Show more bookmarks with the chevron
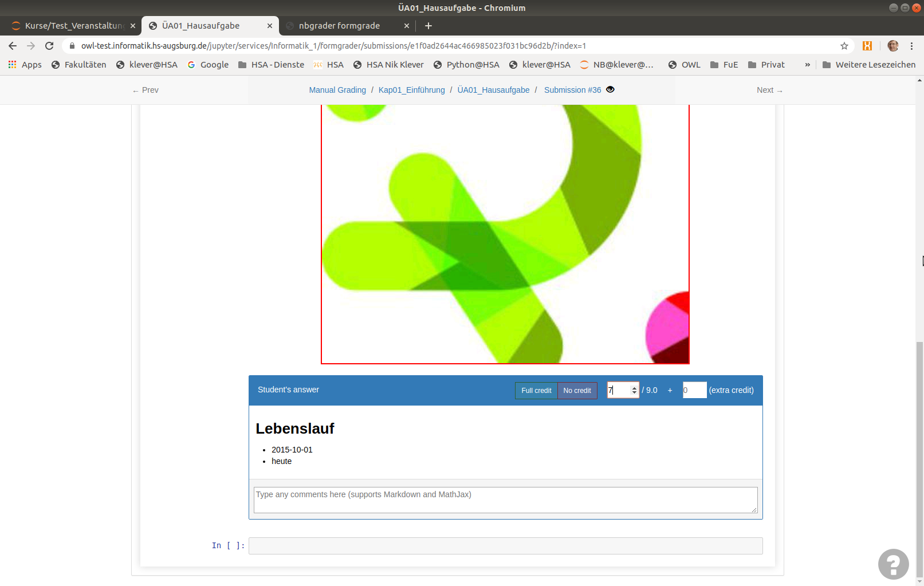The image size is (924, 586). point(808,65)
